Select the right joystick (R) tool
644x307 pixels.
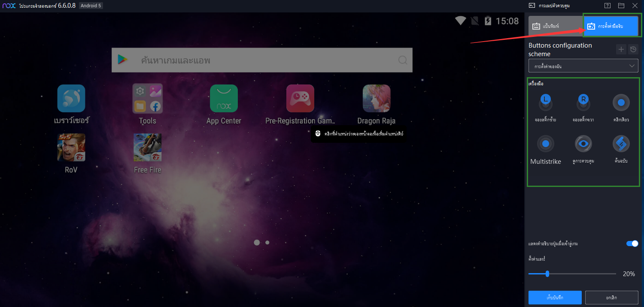pos(583,103)
